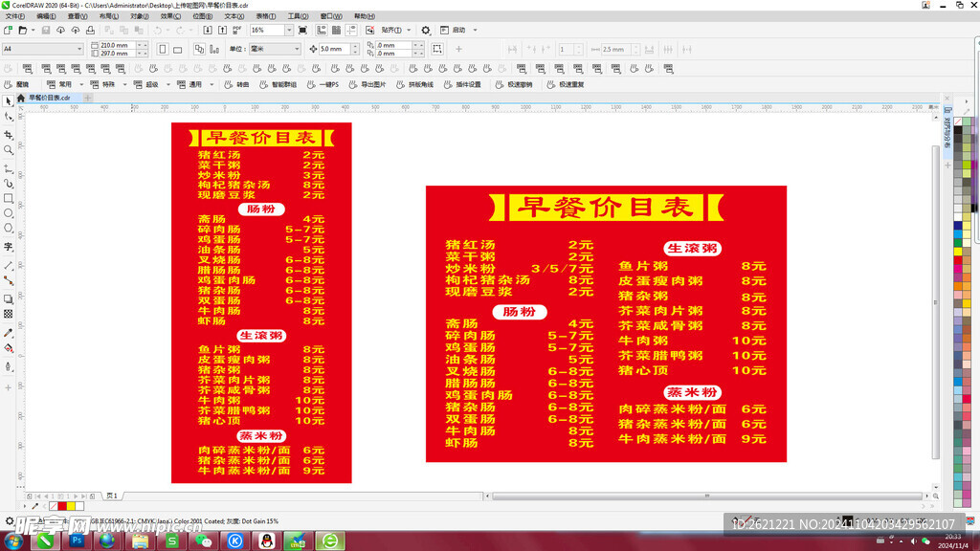Select the Zoom magnifier tool
The image size is (980, 551).
9,150
